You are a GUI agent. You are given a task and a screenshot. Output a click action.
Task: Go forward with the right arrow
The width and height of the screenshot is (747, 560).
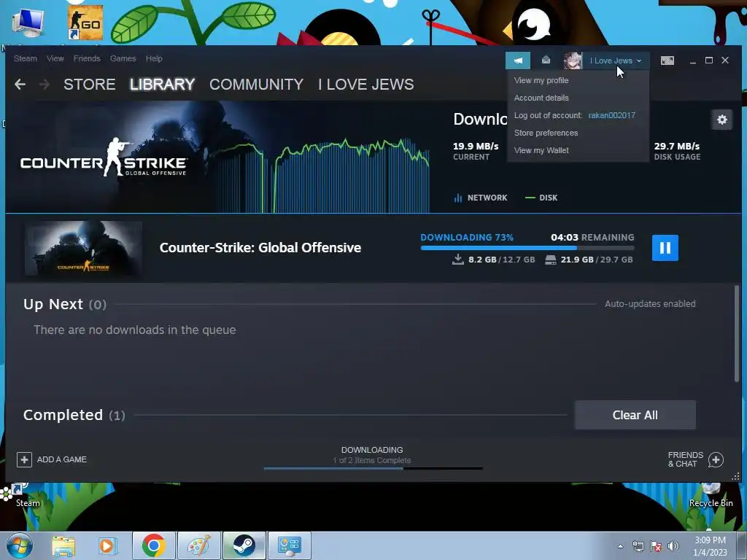pyautogui.click(x=44, y=85)
